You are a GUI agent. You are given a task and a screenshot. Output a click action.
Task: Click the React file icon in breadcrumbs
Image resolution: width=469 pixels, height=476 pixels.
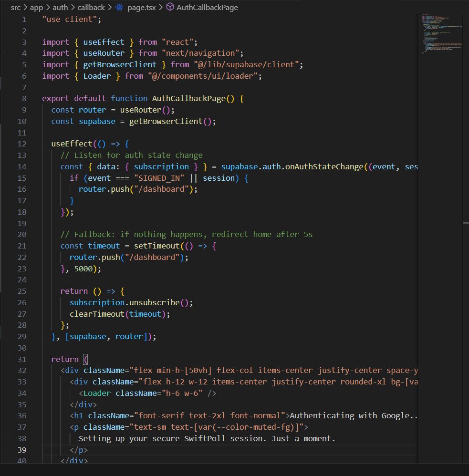tap(119, 7)
